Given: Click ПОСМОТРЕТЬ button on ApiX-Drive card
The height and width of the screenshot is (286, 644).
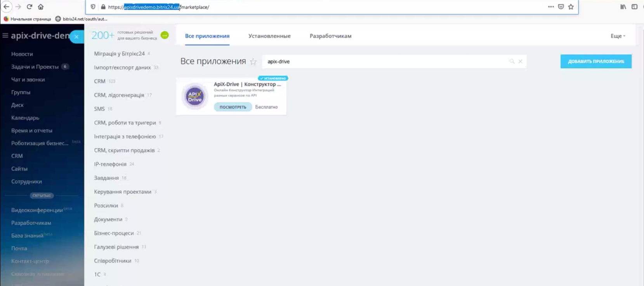Looking at the screenshot, I should tap(233, 107).
